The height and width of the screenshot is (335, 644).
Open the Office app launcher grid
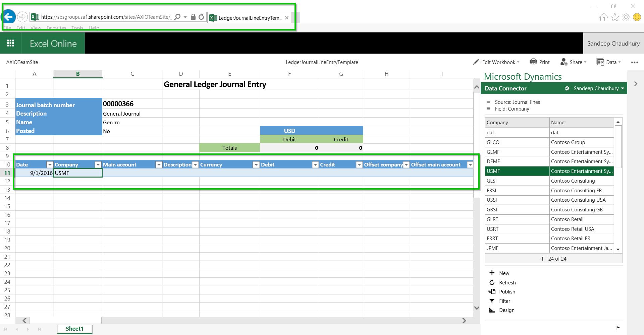coord(10,43)
